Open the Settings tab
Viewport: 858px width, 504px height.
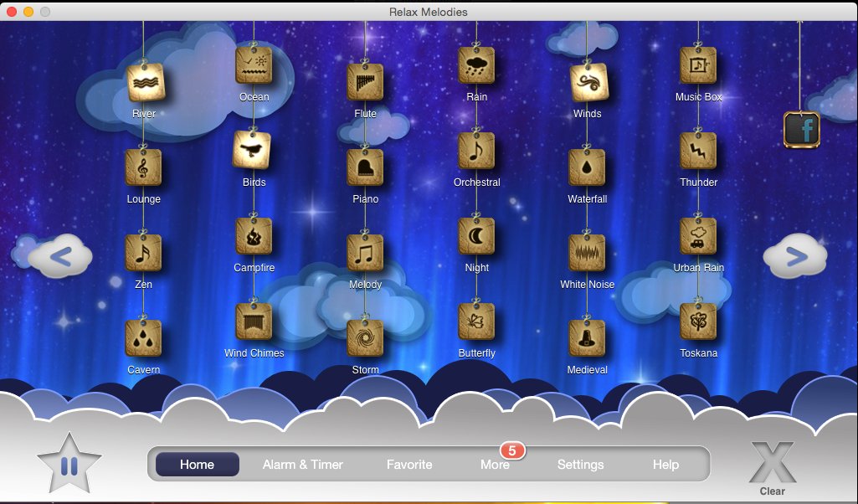click(x=581, y=465)
